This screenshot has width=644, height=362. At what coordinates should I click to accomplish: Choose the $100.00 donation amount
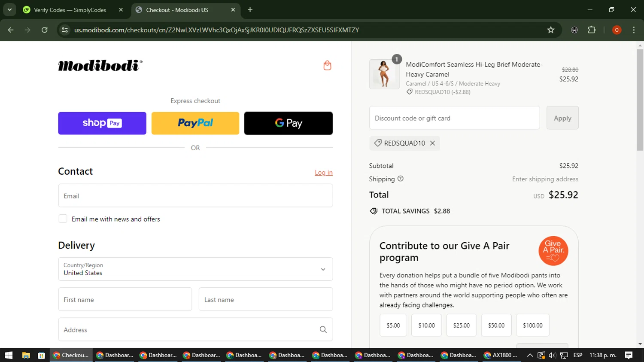click(x=533, y=325)
